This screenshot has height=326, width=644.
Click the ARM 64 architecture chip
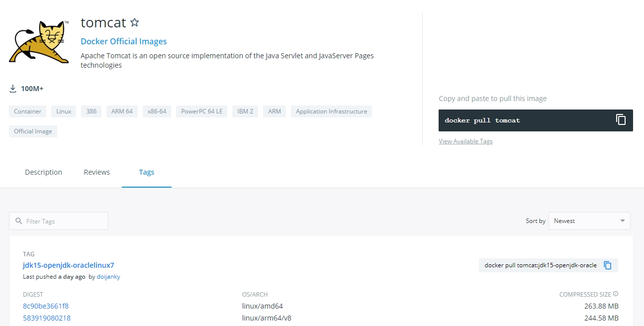point(122,111)
